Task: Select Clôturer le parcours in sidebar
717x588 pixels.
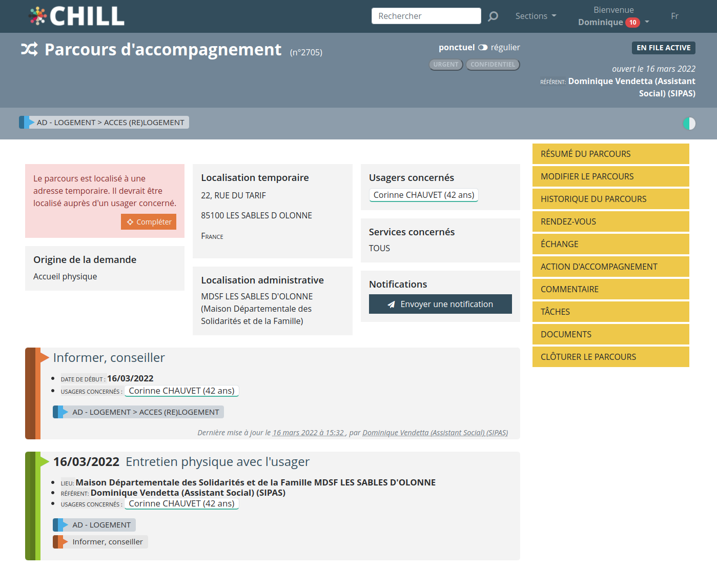Action: click(610, 357)
